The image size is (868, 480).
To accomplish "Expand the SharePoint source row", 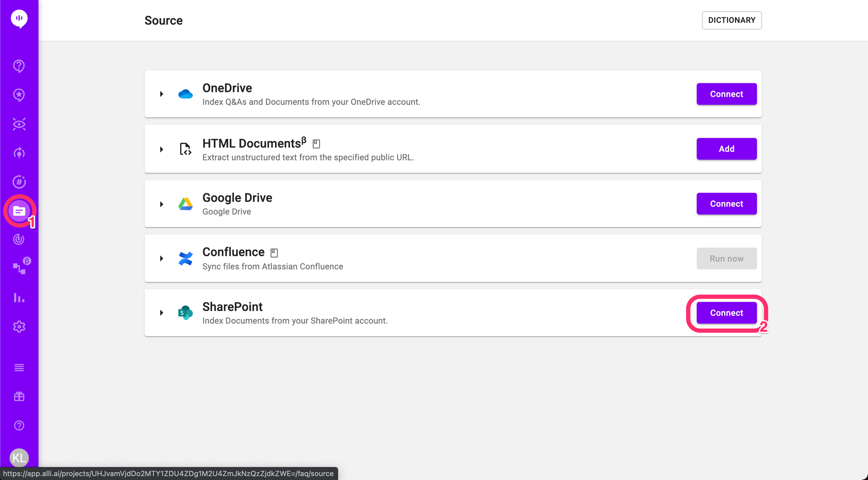I will (161, 313).
